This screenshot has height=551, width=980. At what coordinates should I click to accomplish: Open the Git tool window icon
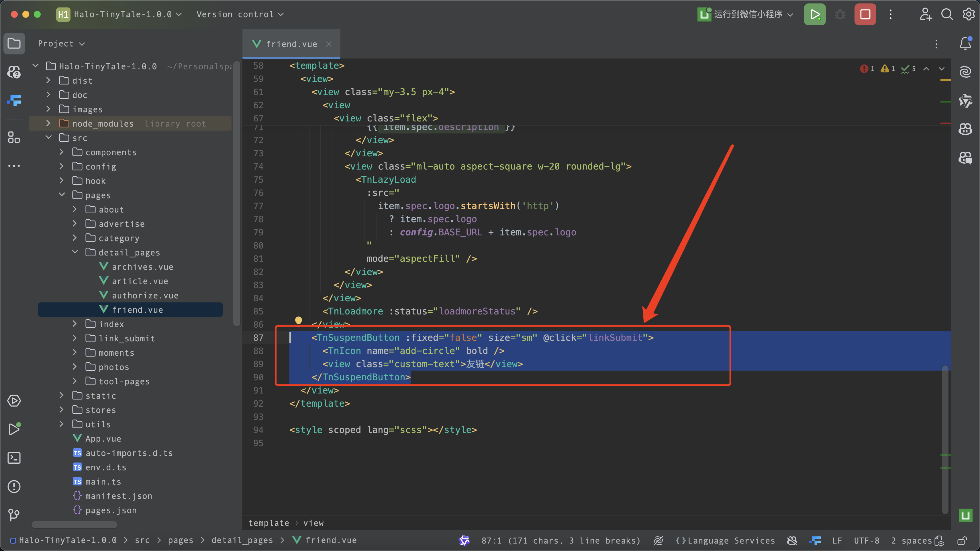click(x=14, y=515)
